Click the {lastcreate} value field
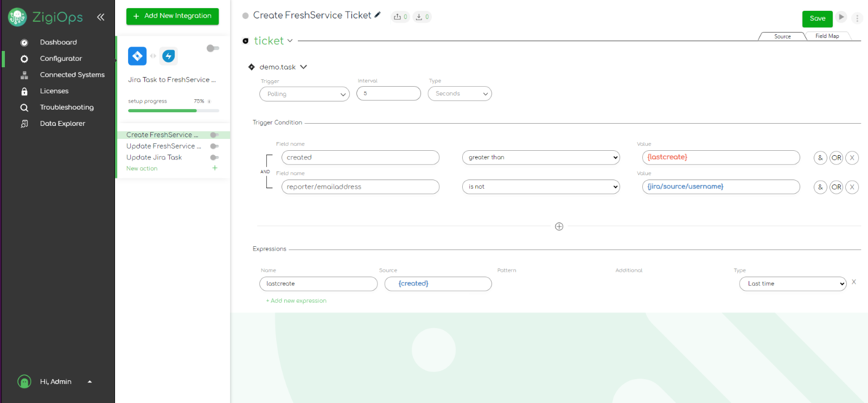This screenshot has height=403, width=868. [721, 157]
